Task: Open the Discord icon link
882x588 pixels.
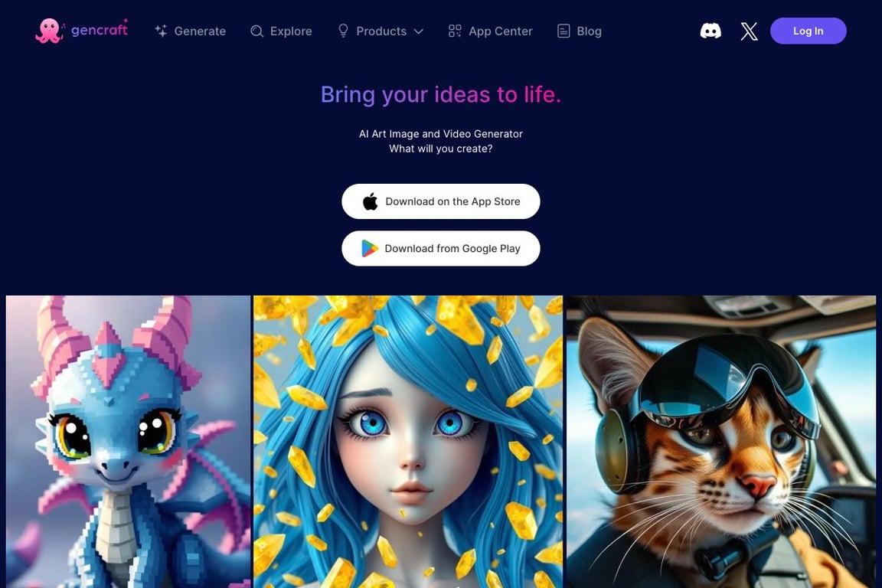Action: pyautogui.click(x=710, y=31)
